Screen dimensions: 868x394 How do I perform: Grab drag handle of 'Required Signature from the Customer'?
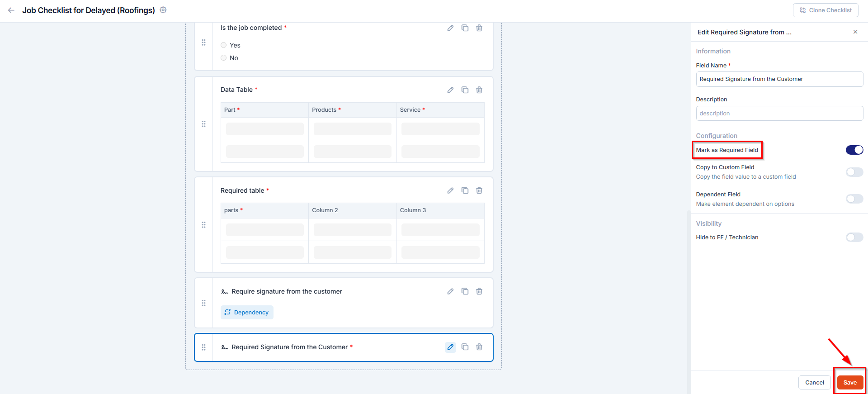[x=203, y=347]
